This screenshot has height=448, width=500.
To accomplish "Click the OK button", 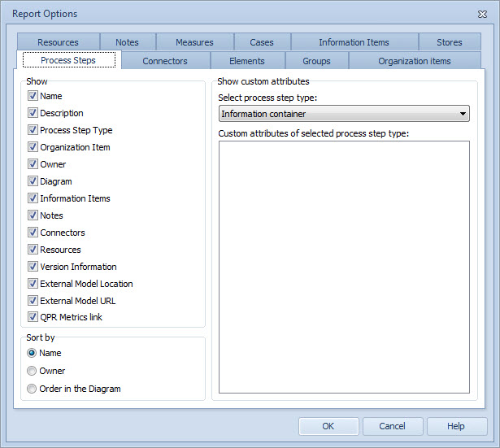I will (x=328, y=426).
